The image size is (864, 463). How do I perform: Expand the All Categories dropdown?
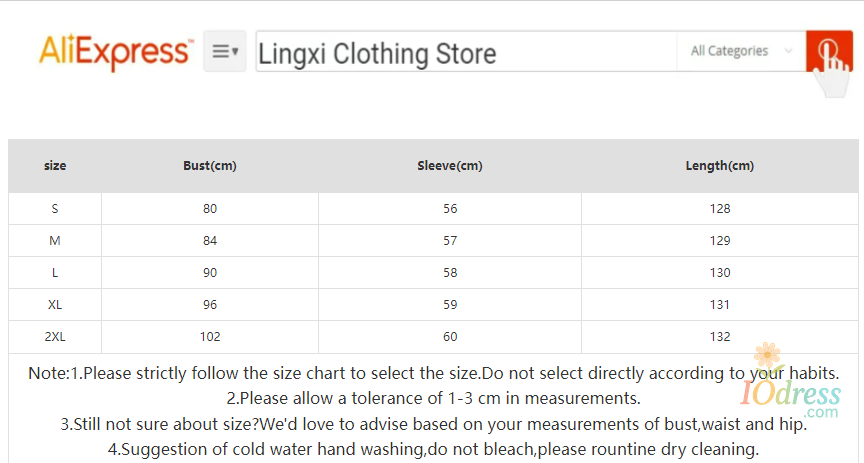(x=741, y=51)
